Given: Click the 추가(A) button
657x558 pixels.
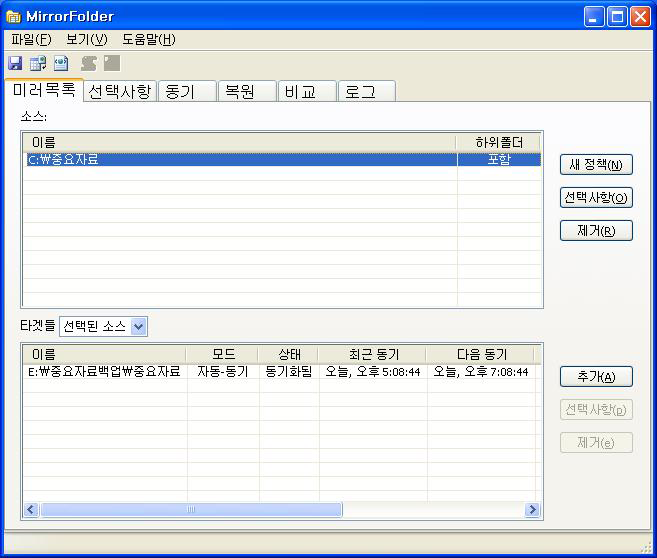Looking at the screenshot, I should [596, 377].
